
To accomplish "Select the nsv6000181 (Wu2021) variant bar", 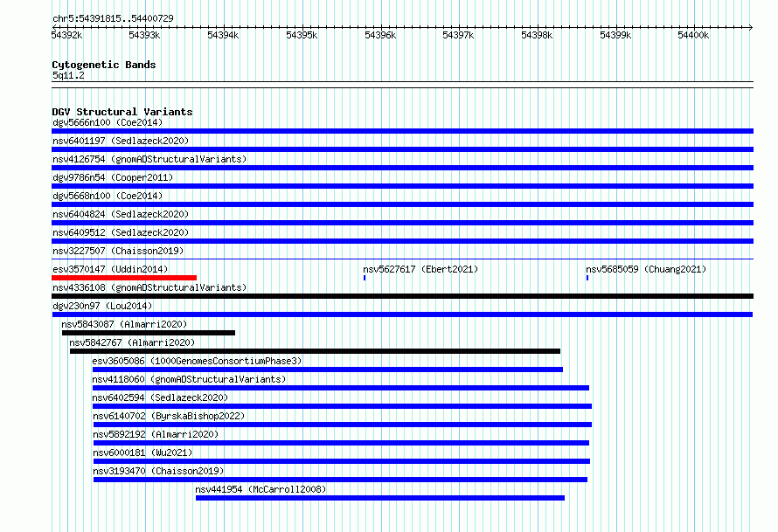I will pos(342,461).
